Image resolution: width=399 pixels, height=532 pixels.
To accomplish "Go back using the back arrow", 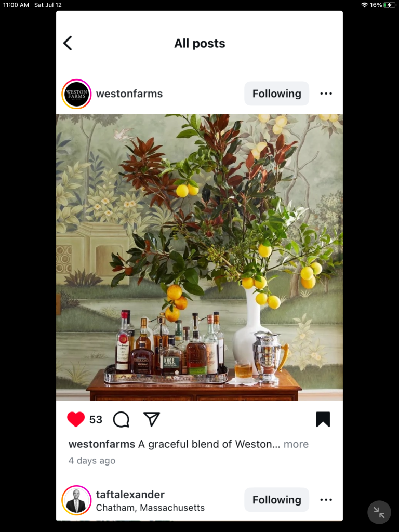I will pos(68,43).
